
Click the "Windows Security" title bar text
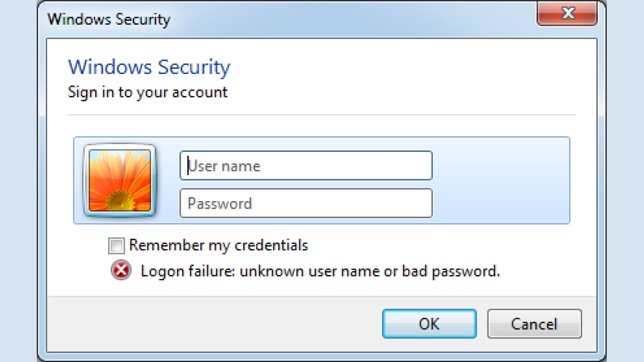[x=109, y=20]
